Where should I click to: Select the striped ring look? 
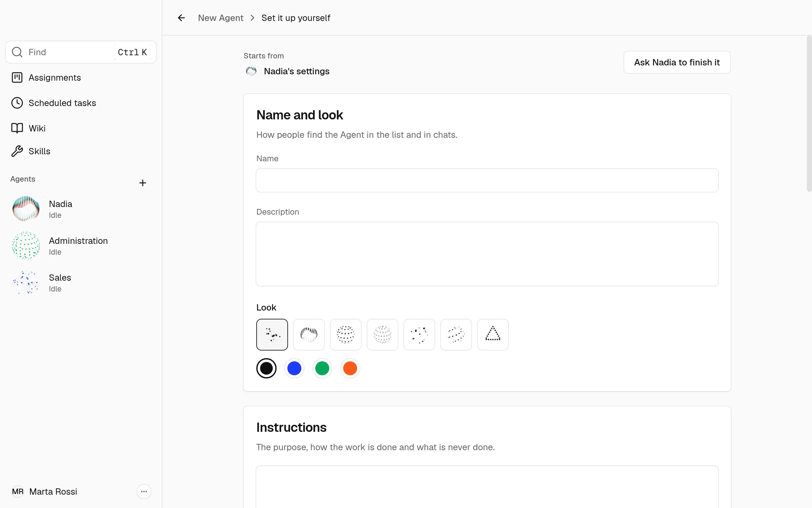tap(309, 335)
